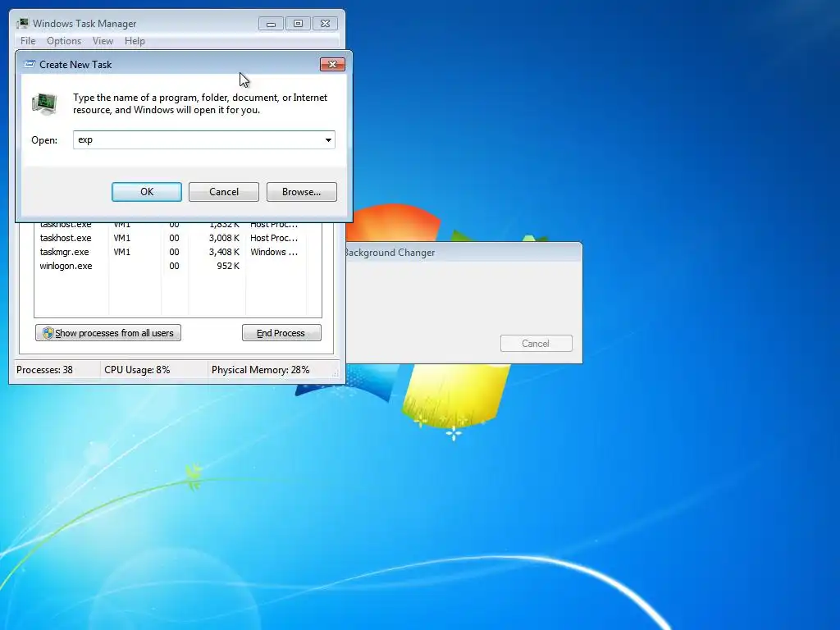
Task: Click the CPU Usage: 8% status entry
Action: point(137,370)
